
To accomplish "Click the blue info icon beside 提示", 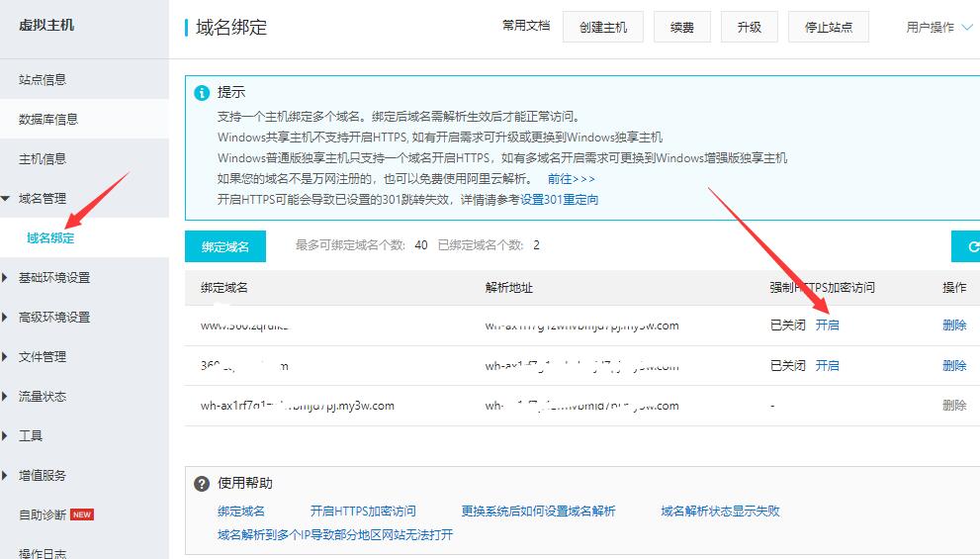I will 202,93.
